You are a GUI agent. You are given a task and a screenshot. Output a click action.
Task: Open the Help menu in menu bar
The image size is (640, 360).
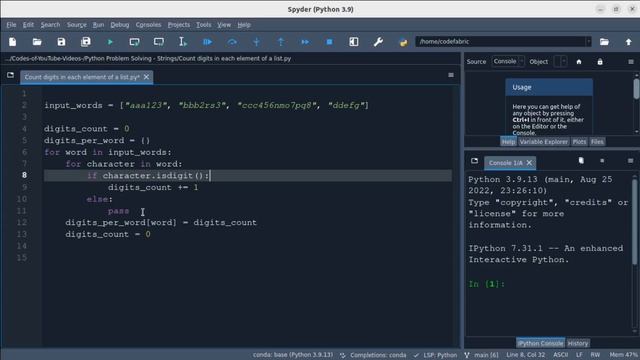[244, 25]
